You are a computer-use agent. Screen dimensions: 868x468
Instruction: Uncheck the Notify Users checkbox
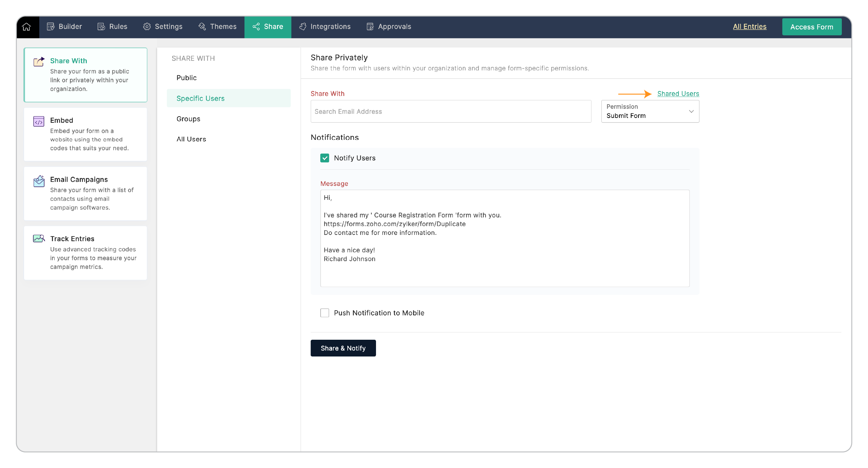click(325, 158)
